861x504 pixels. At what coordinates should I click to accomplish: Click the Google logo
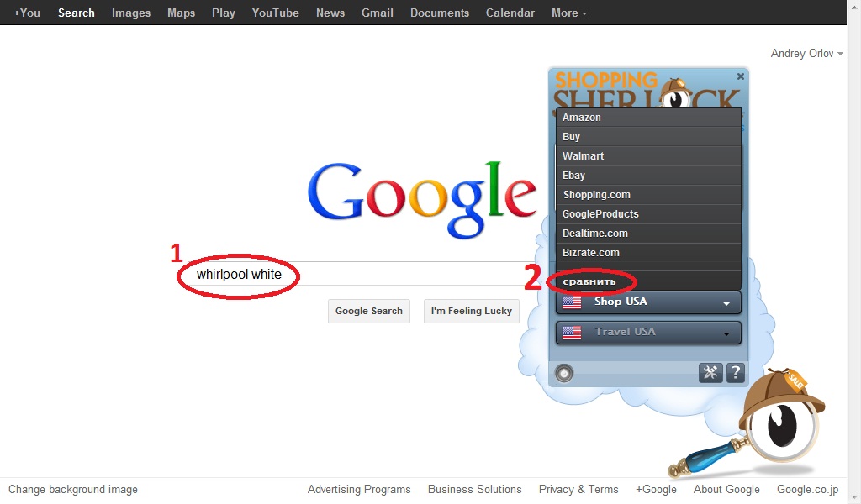pyautogui.click(x=422, y=200)
